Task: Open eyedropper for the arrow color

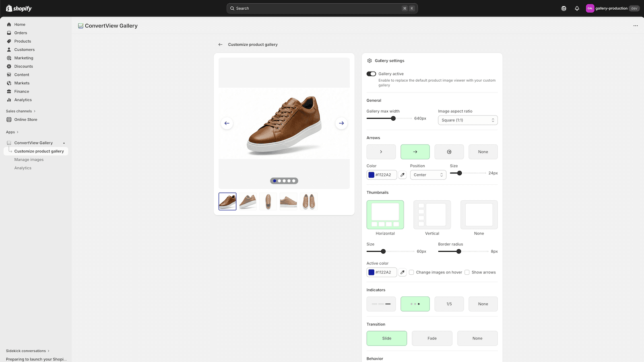Action: click(x=402, y=175)
